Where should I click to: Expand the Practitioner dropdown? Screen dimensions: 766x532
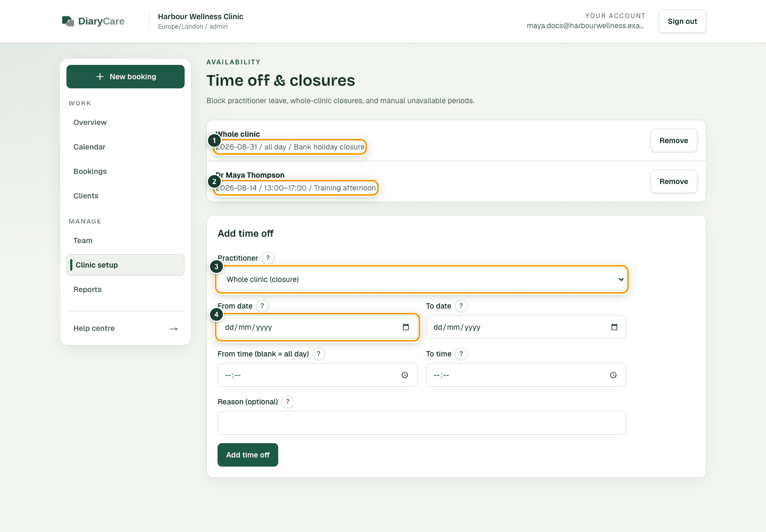point(422,279)
